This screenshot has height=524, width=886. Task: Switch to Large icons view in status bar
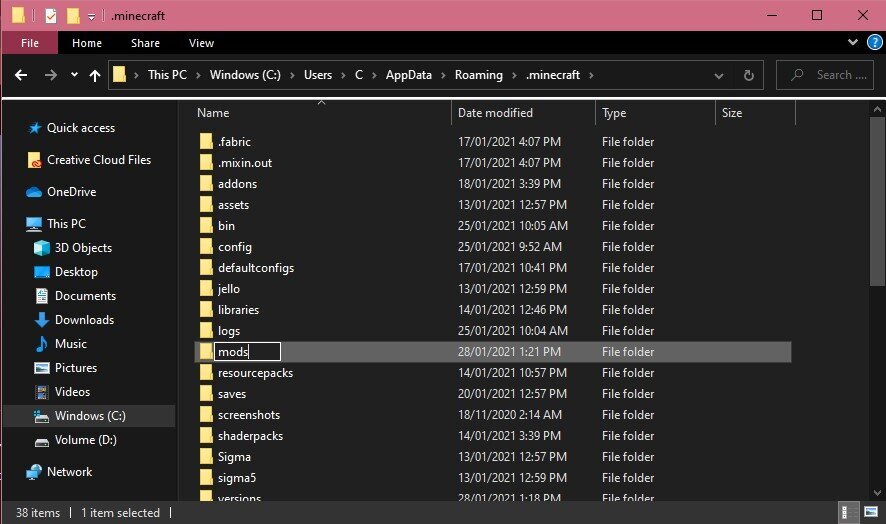871,512
